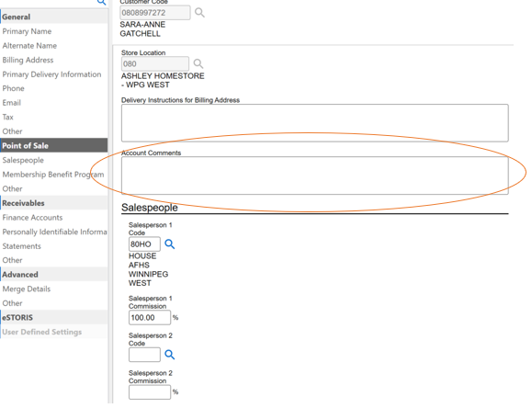
Task: Click the Salesperson 2 Commission field
Action: click(150, 392)
